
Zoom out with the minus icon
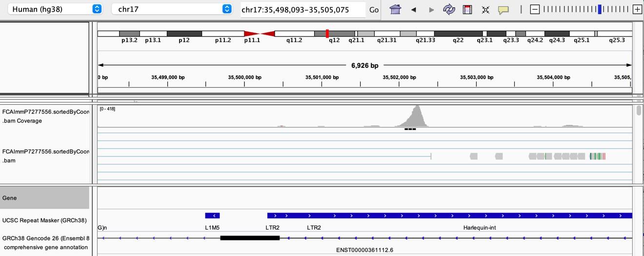[x=535, y=9]
